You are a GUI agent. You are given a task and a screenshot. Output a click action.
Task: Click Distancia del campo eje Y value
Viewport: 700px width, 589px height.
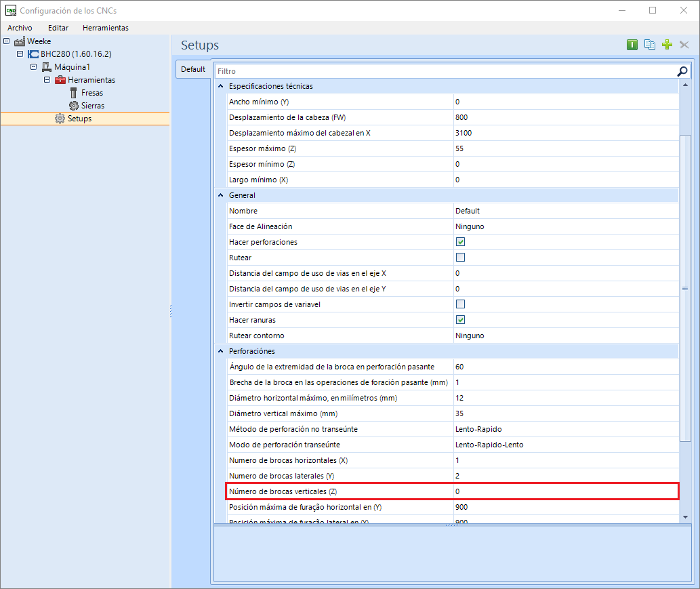(566, 289)
